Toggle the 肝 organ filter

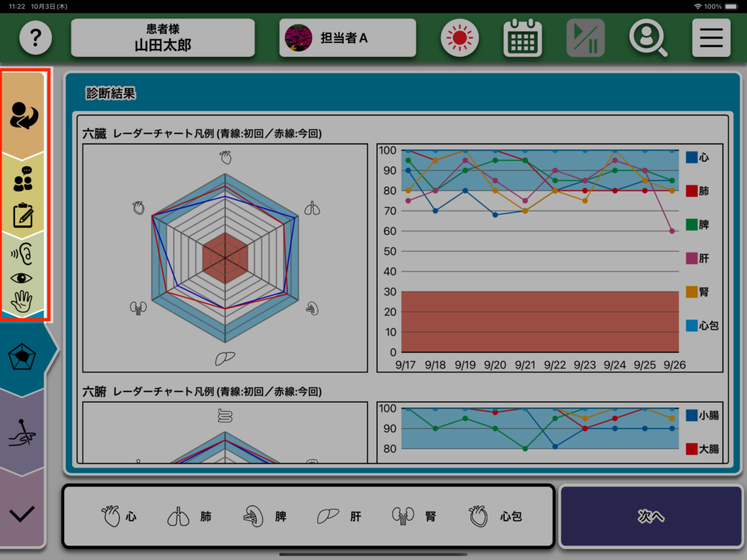339,517
